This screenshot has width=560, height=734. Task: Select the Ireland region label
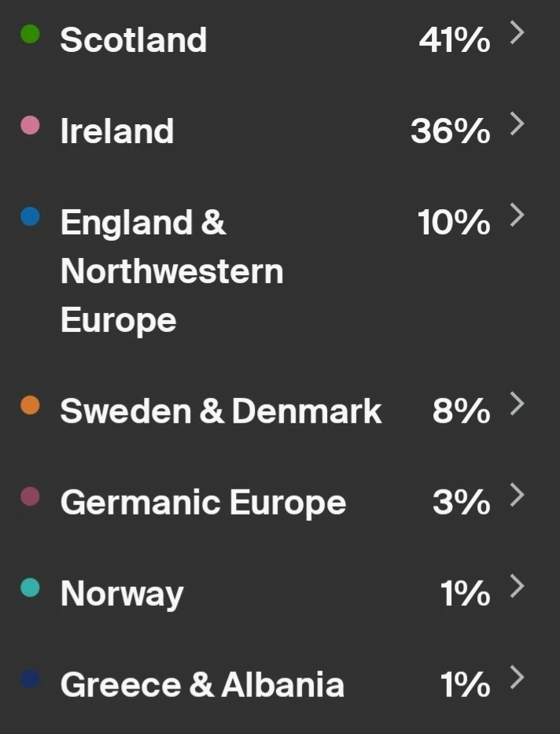click(116, 131)
